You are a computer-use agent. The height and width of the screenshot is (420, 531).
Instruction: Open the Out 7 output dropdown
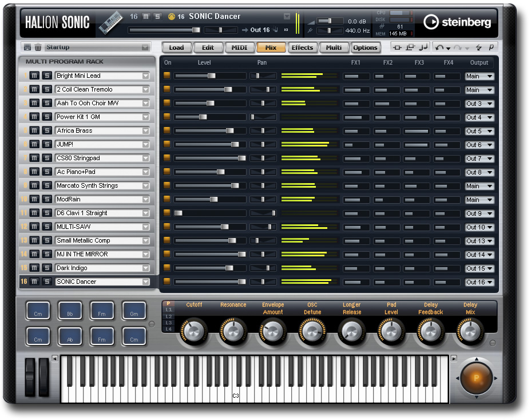[480, 159]
